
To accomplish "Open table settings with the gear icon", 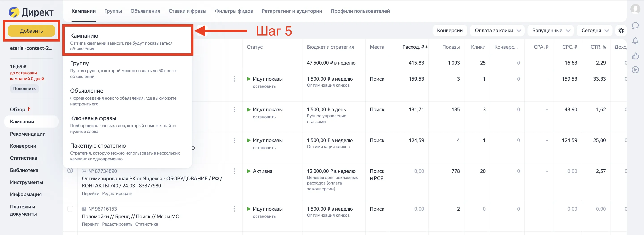I will pos(621,30).
